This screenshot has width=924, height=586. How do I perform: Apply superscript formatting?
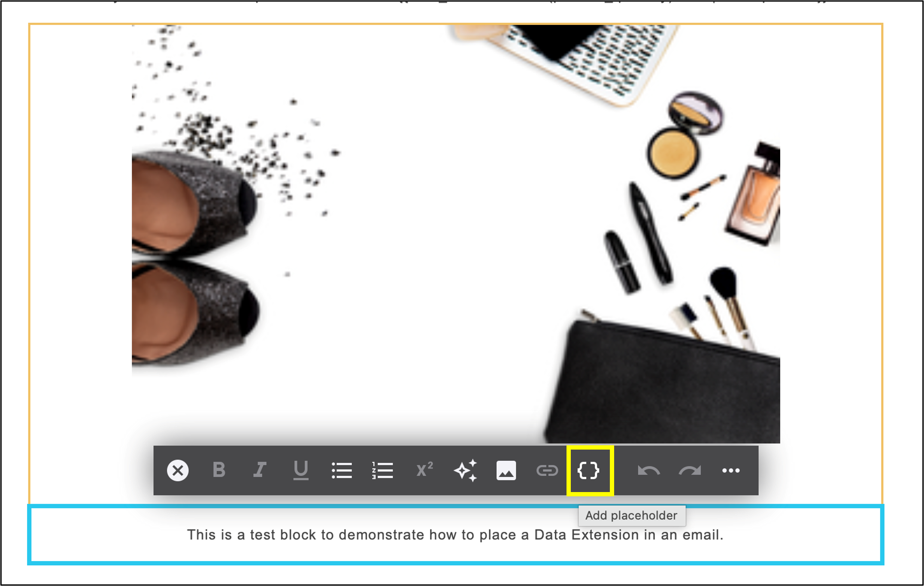pyautogui.click(x=424, y=470)
